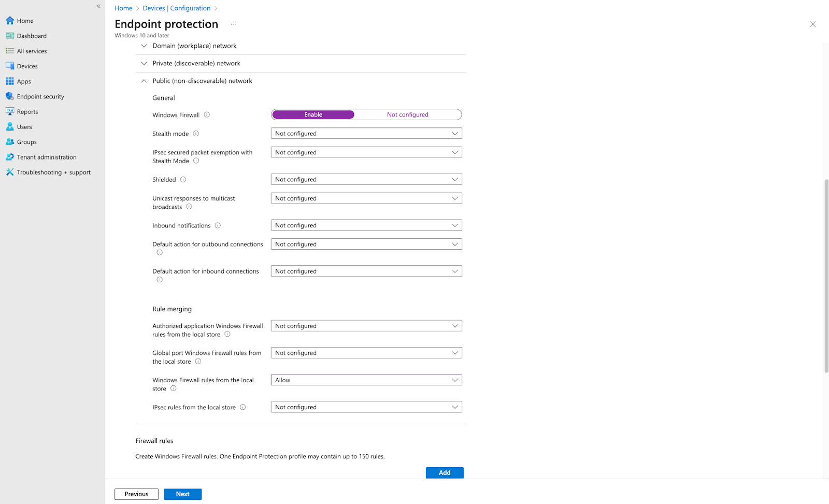The height and width of the screenshot is (504, 829).
Task: Show info for Inbound notifications setting
Action: point(218,225)
